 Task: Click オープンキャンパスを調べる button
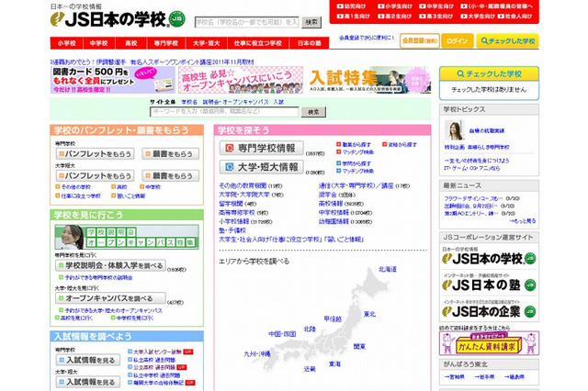[110, 298]
